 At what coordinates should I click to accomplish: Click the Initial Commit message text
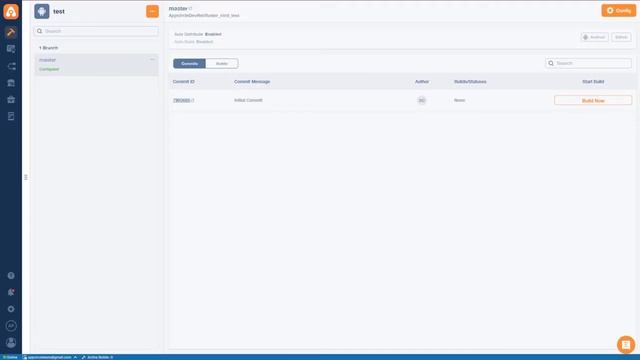(x=248, y=100)
